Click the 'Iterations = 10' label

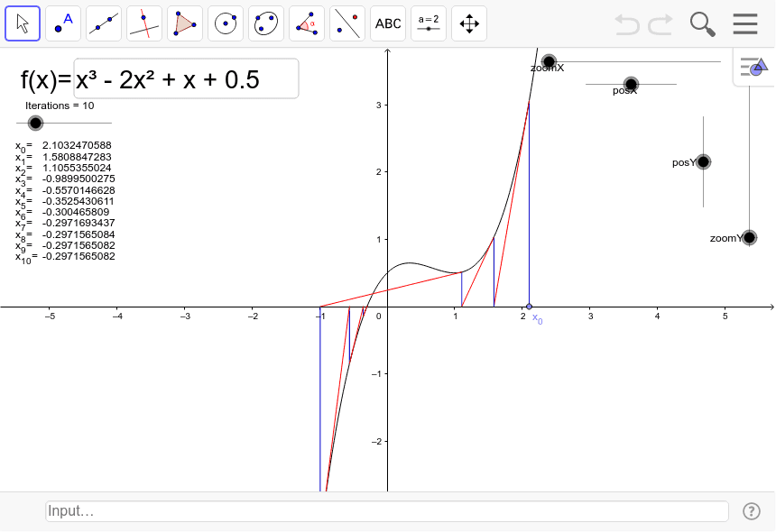point(60,105)
